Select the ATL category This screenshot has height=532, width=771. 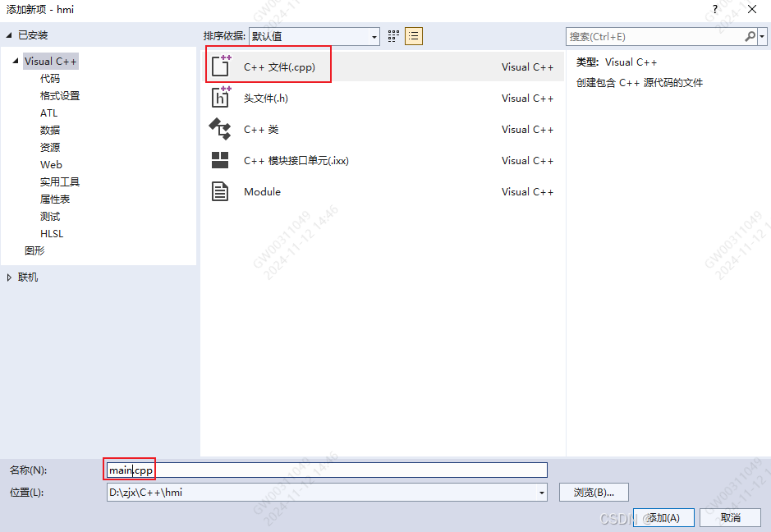coord(48,113)
